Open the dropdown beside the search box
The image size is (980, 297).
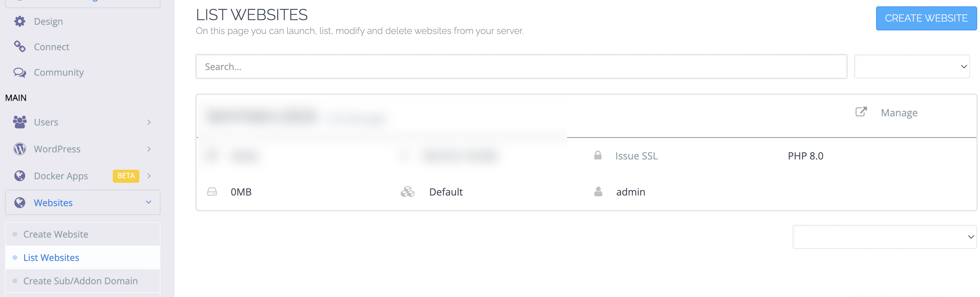point(911,66)
